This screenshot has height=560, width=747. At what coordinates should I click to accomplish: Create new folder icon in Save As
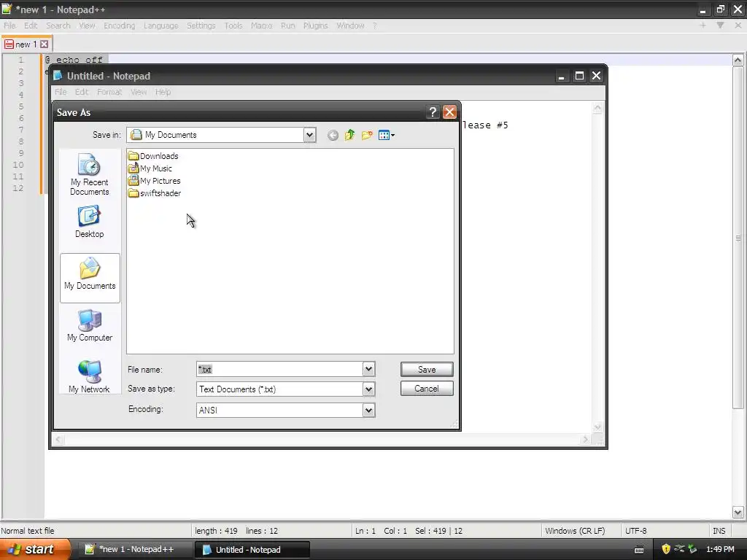pyautogui.click(x=367, y=135)
